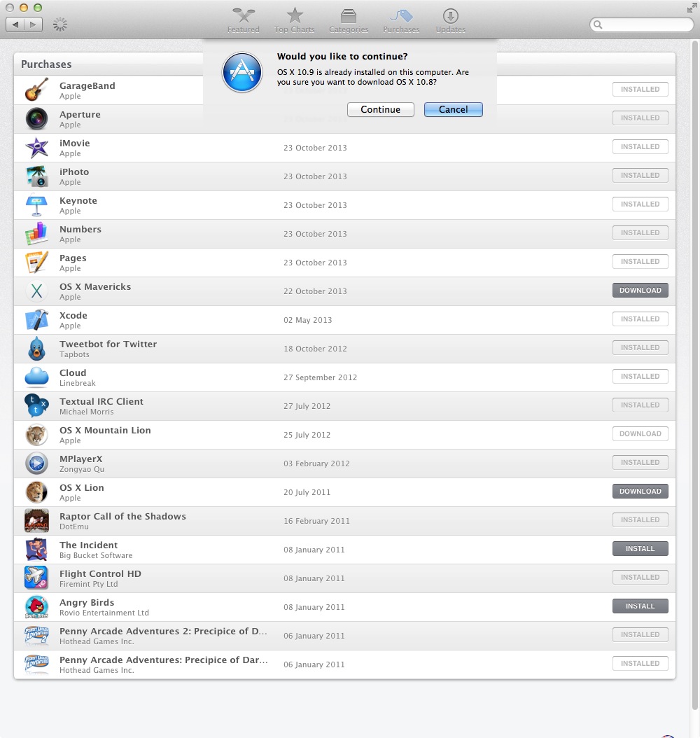This screenshot has height=738, width=700.
Task: Open the Textual IRC Client title
Action: tap(101, 401)
